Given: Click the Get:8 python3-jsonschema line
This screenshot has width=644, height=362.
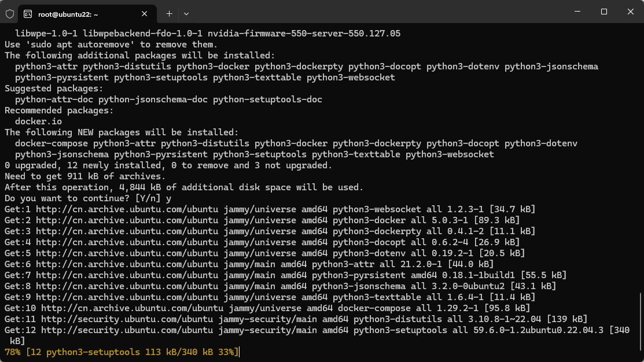Looking at the screenshot, I should click(x=280, y=286).
